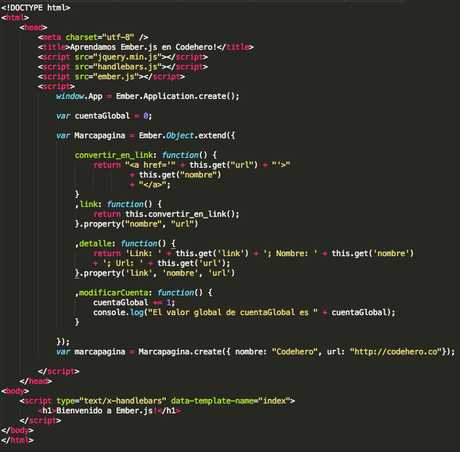
Task: Click the "return 'Link: '" line
Action: [x=253, y=254]
